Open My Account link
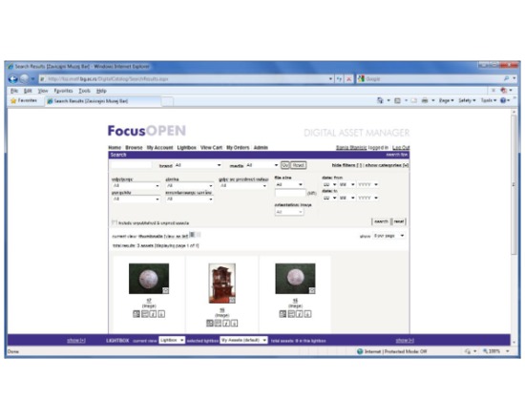The width and height of the screenshot is (525, 420). (160, 147)
